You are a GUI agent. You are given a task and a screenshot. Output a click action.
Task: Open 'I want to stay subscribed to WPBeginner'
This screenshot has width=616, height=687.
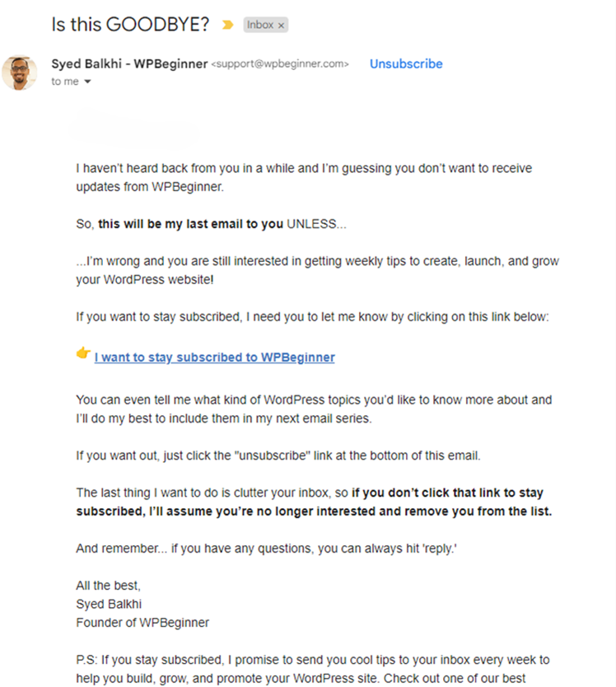click(214, 357)
